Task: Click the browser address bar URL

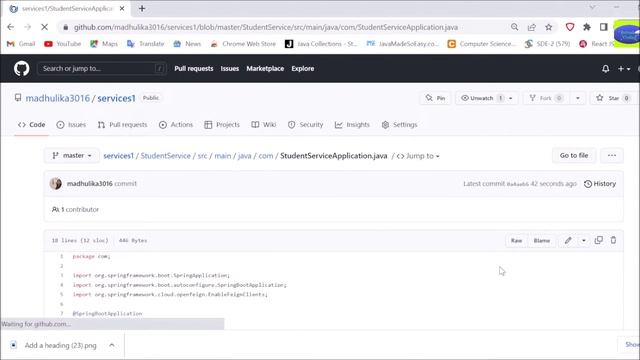Action: click(x=265, y=27)
